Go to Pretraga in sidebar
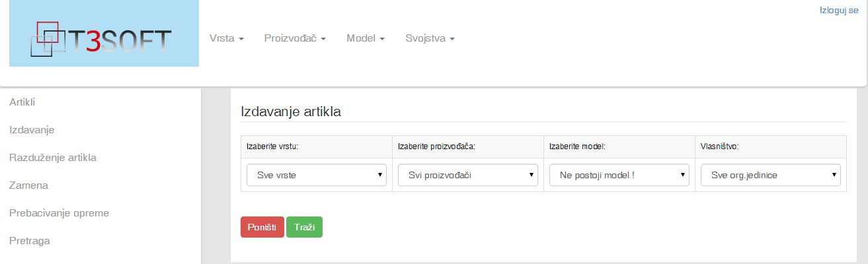Viewport: 868px width, 264px height. (x=30, y=241)
